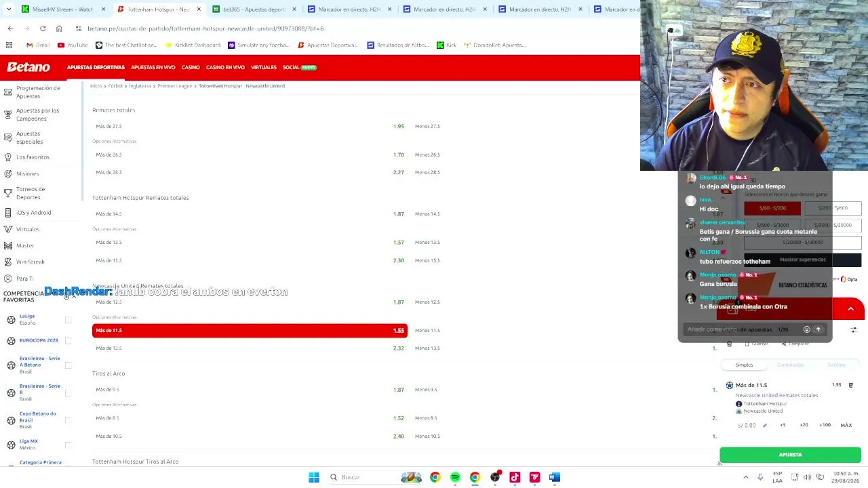Toggle Liga MX checkbox

68,445
